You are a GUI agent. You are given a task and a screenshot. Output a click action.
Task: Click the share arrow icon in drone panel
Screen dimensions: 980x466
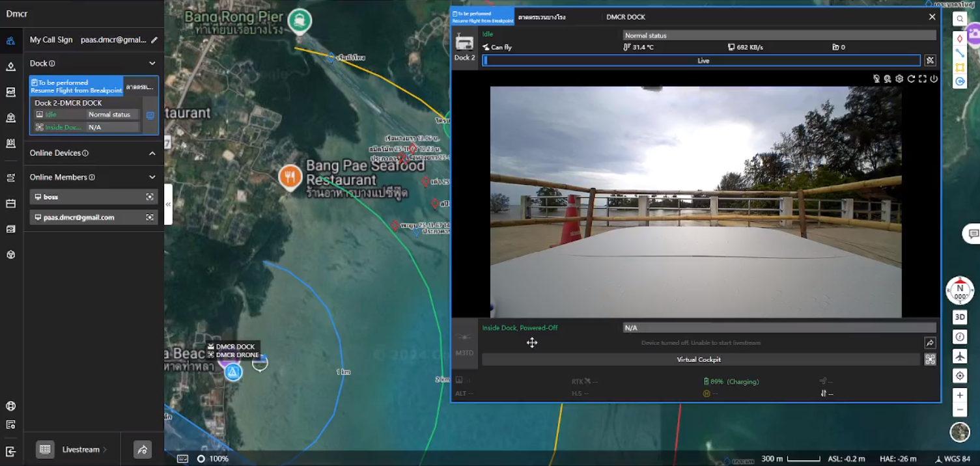pyautogui.click(x=930, y=343)
